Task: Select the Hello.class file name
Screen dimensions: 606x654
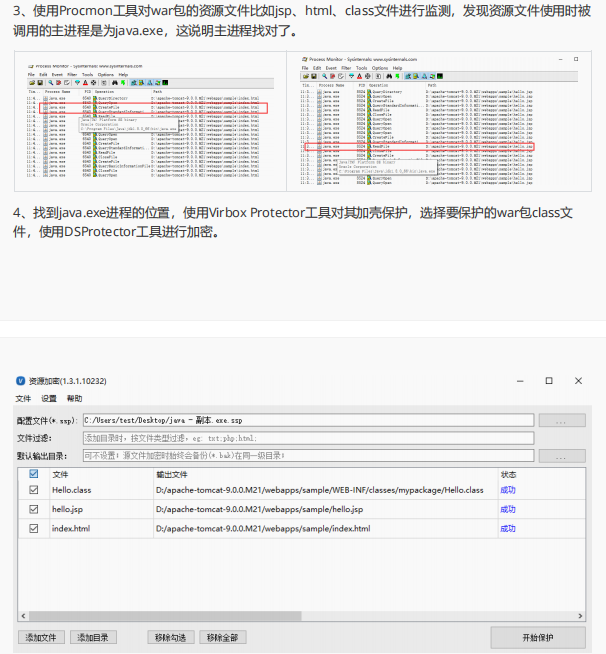Action: click(x=71, y=490)
